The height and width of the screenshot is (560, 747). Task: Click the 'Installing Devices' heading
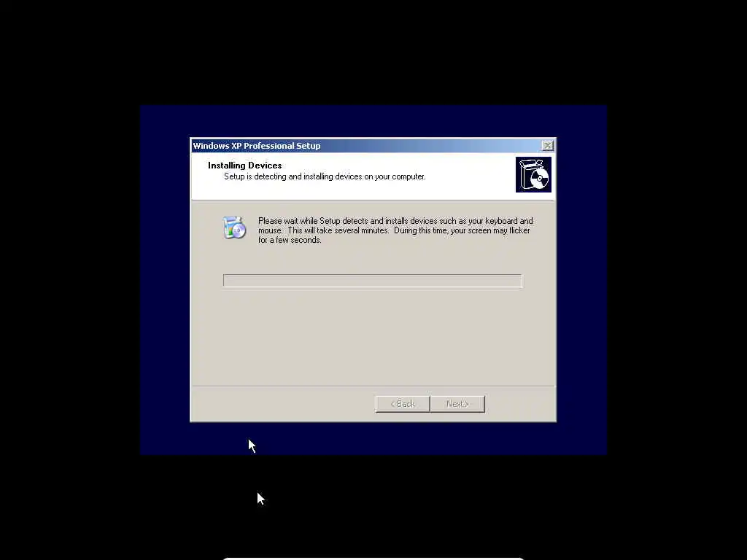(245, 166)
